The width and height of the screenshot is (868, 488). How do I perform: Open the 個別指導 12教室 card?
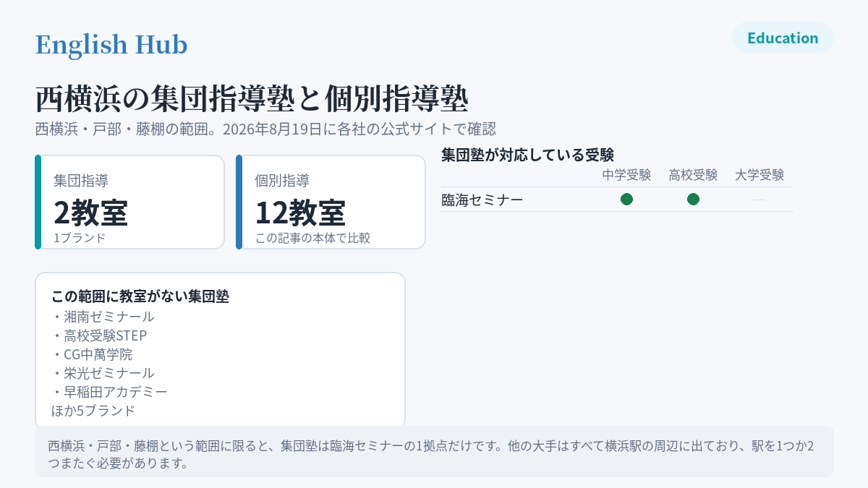(x=331, y=202)
